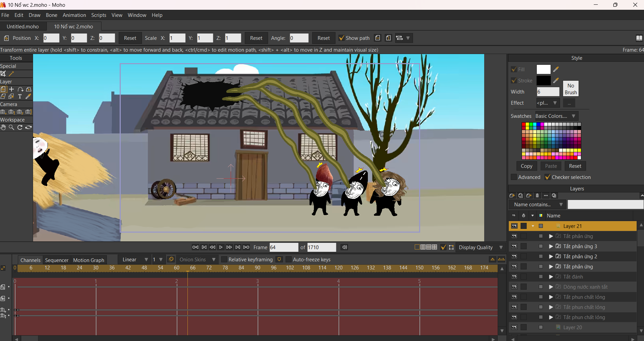Enable the Relative keyframing checkbox
644x341 pixels.
(x=224, y=259)
